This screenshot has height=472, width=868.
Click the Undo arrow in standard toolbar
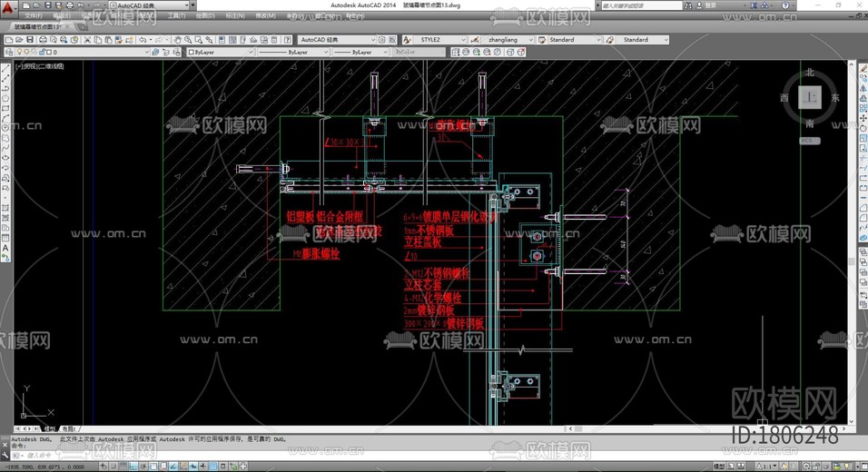(x=143, y=40)
